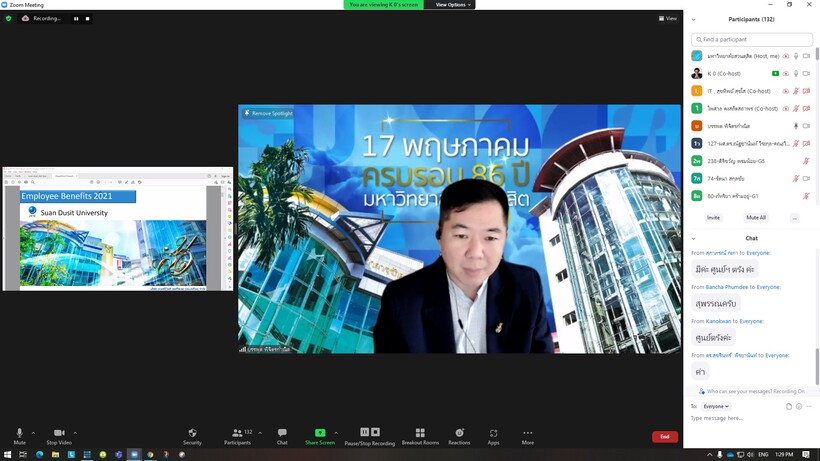Click the Mute All button
The image size is (820, 461).
(x=756, y=217)
